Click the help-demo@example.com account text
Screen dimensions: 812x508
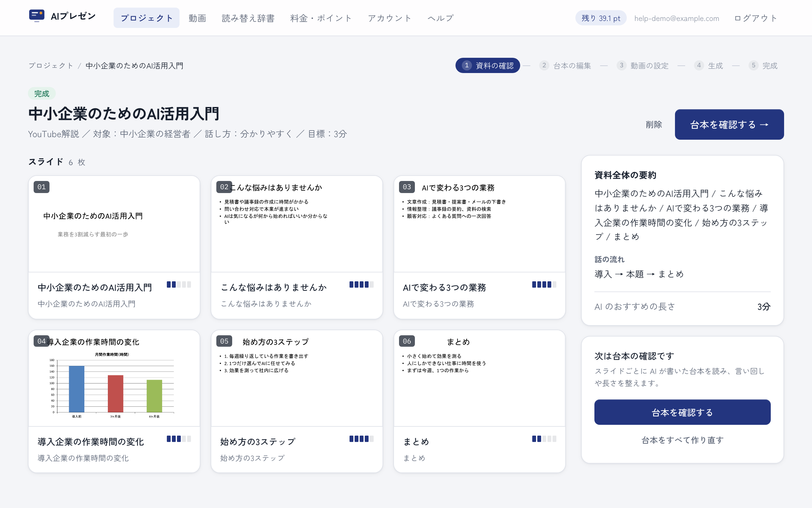point(677,18)
